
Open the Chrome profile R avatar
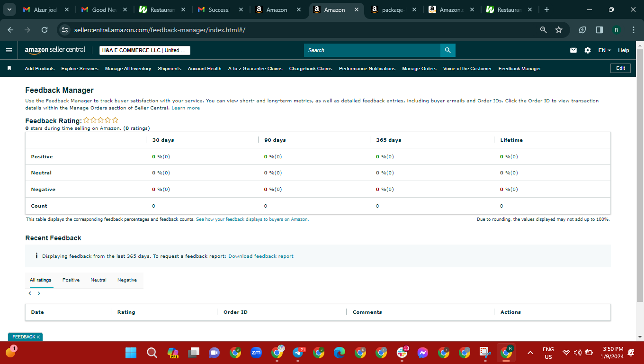617,30
